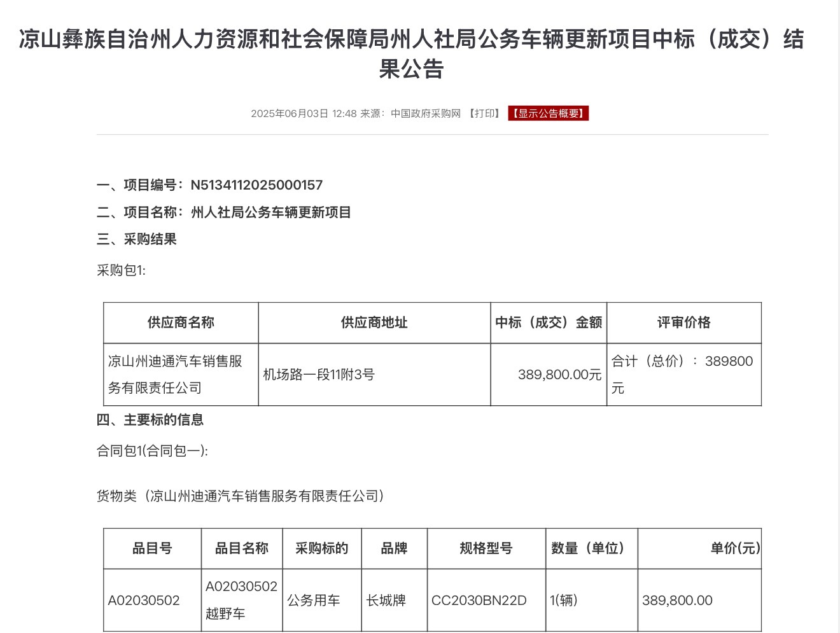The image size is (840, 633).
Task: Click the 单价(元) column header
Action: (x=699, y=548)
